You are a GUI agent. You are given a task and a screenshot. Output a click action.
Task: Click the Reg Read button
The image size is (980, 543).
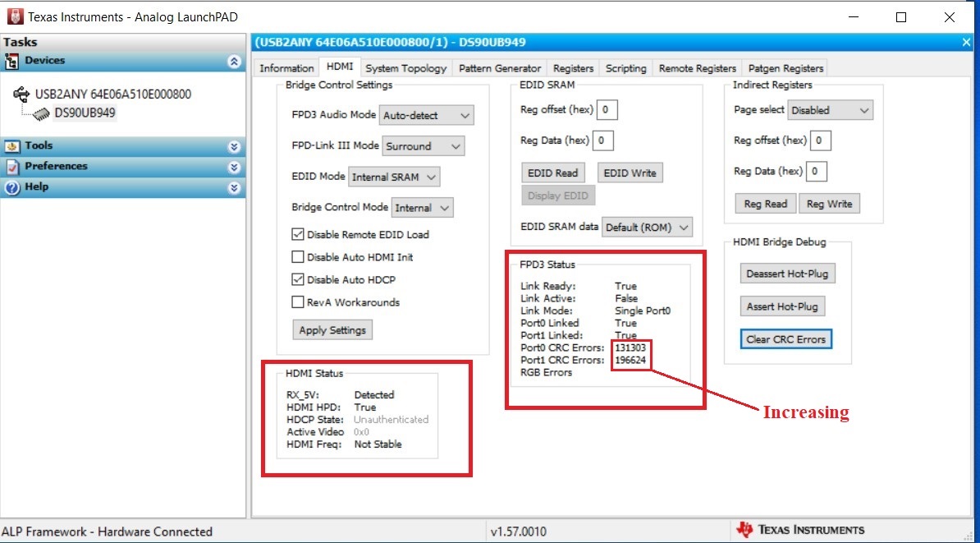pos(766,203)
